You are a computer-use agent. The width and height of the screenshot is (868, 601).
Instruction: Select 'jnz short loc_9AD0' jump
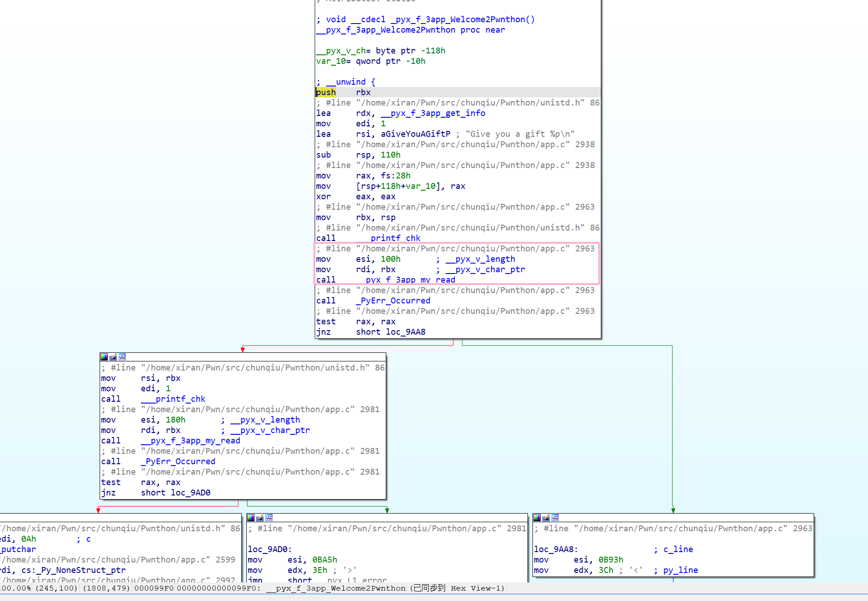click(156, 493)
